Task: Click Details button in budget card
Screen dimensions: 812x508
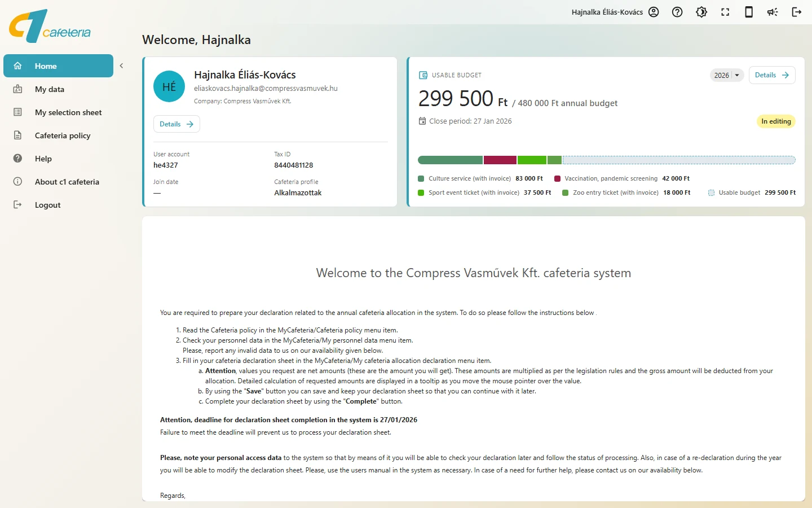Action: (772, 75)
